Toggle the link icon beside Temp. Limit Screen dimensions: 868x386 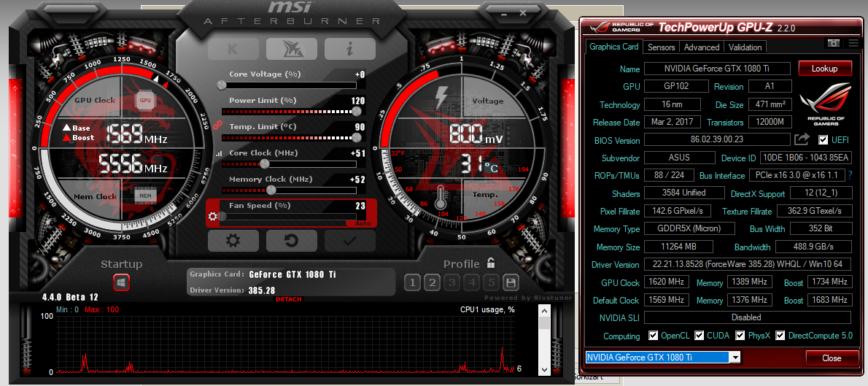[217, 126]
